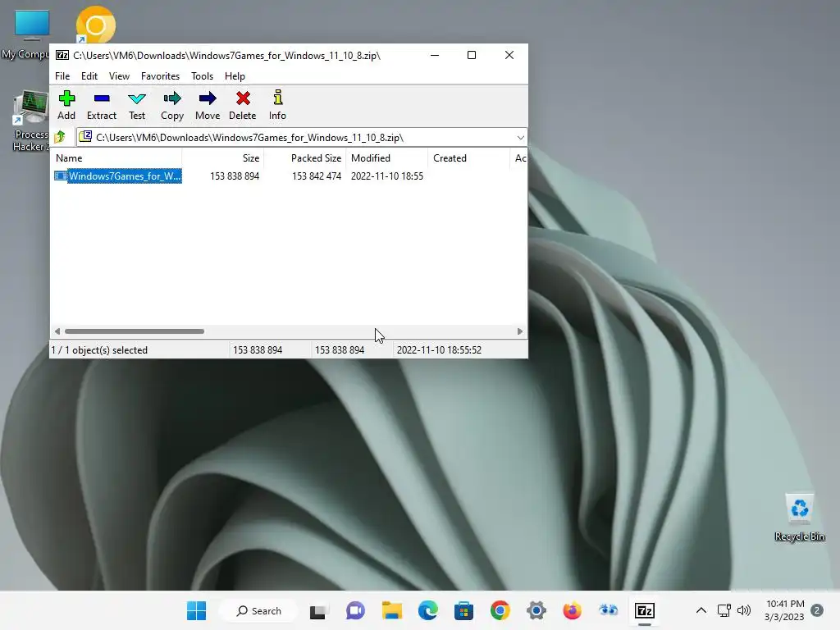
Task: Sort by the Name column header
Action: click(x=116, y=158)
